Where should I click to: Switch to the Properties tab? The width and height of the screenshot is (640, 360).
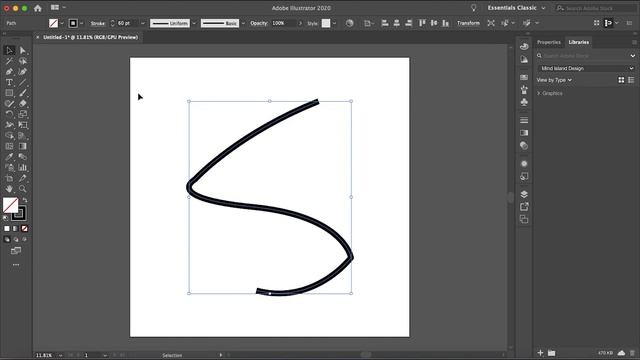(x=549, y=42)
